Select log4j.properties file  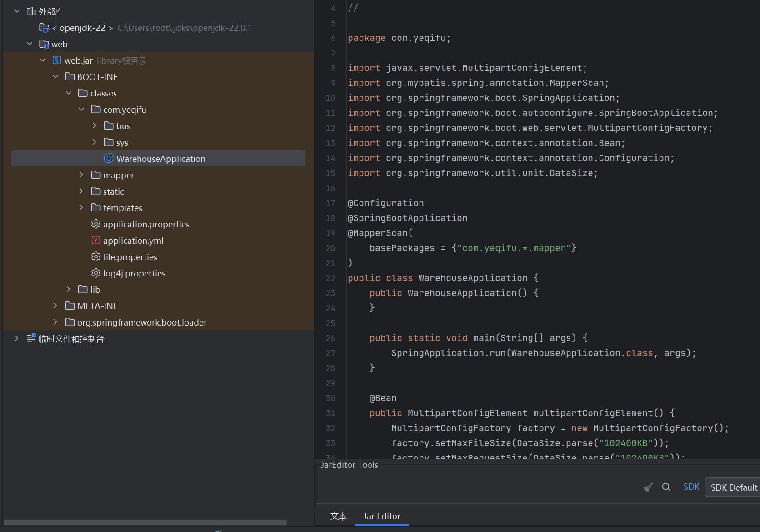click(134, 273)
